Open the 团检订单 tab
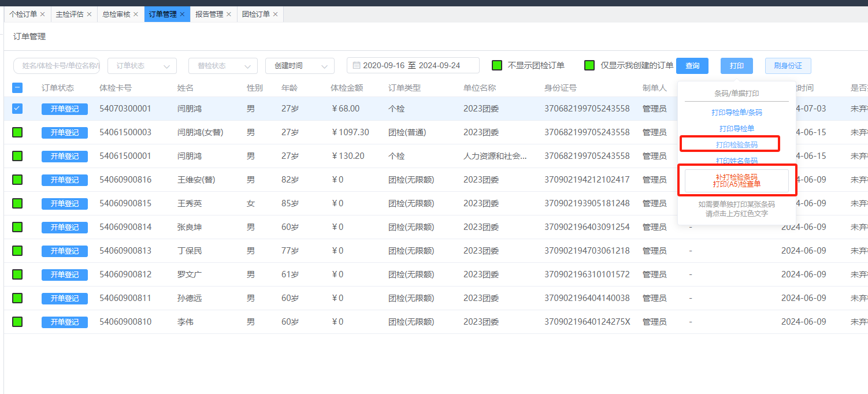 click(256, 14)
